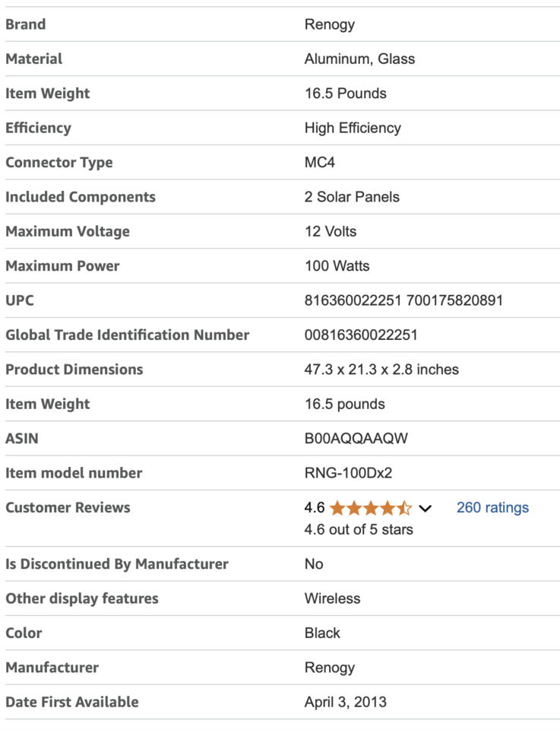Click the Global Trade Identification Number value
Image resolution: width=560 pixels, height=730 pixels.
tap(361, 335)
